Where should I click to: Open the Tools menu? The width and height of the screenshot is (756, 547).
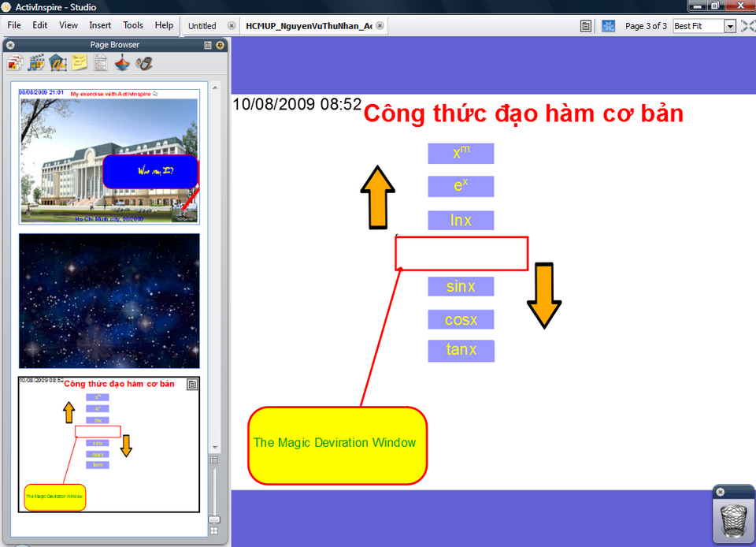click(x=132, y=25)
